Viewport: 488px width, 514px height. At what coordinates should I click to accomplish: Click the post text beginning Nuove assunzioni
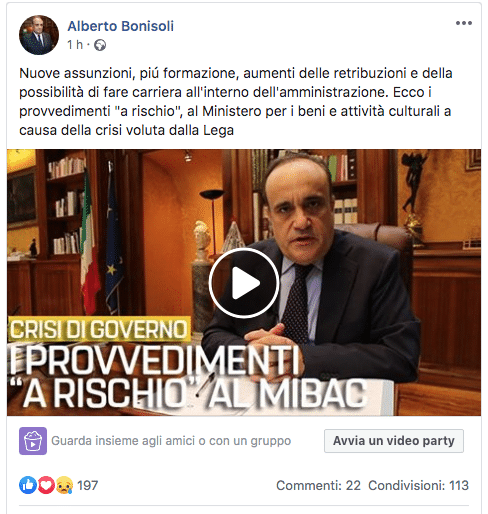[236, 101]
